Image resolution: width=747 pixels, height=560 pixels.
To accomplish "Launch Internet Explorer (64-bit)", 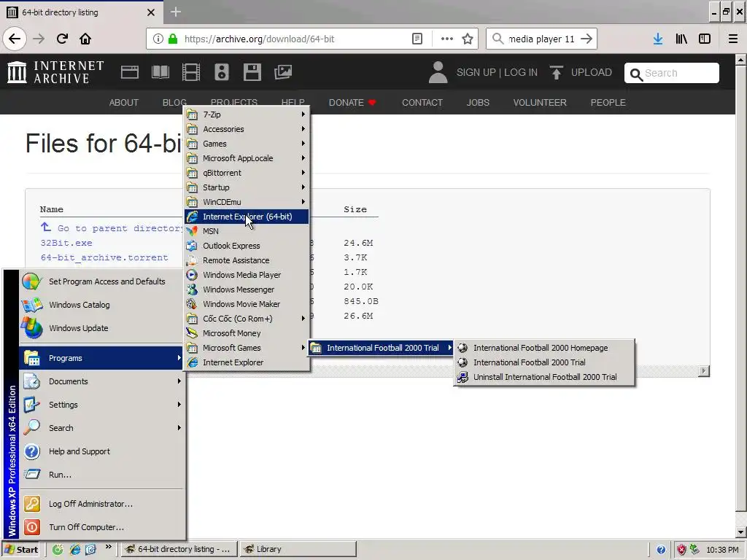I will click(x=247, y=217).
